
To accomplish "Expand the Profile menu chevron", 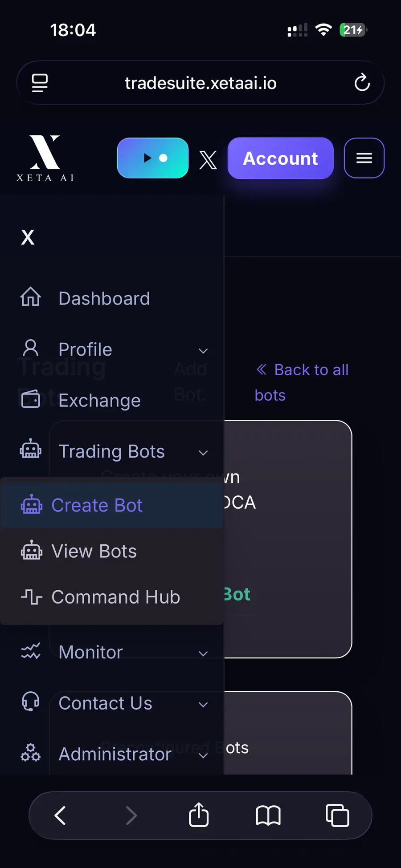I will coord(203,351).
